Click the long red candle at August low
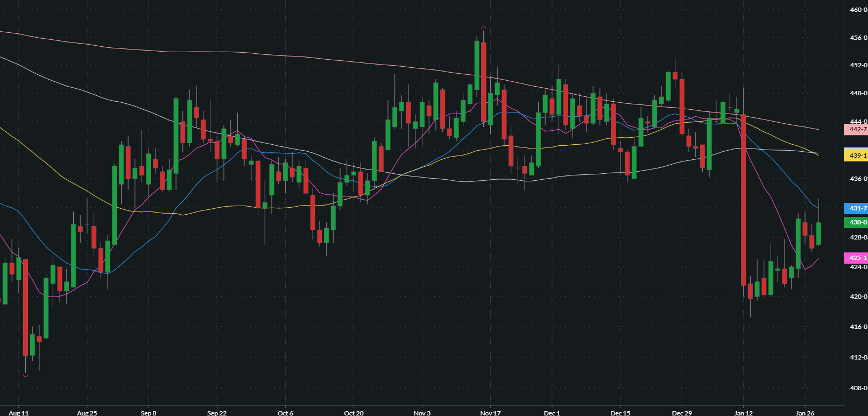The height and width of the screenshot is (416, 868). pos(25,307)
